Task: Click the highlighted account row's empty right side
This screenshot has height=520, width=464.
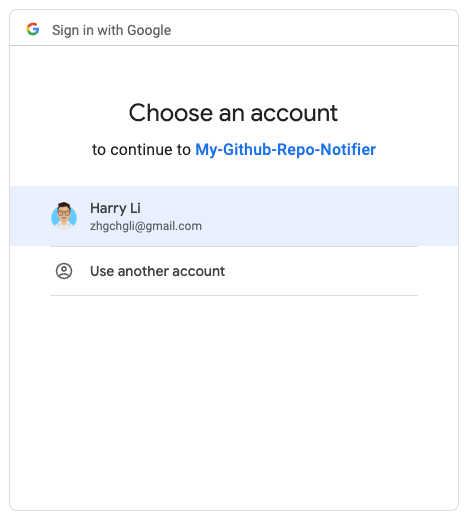Action: 333,216
